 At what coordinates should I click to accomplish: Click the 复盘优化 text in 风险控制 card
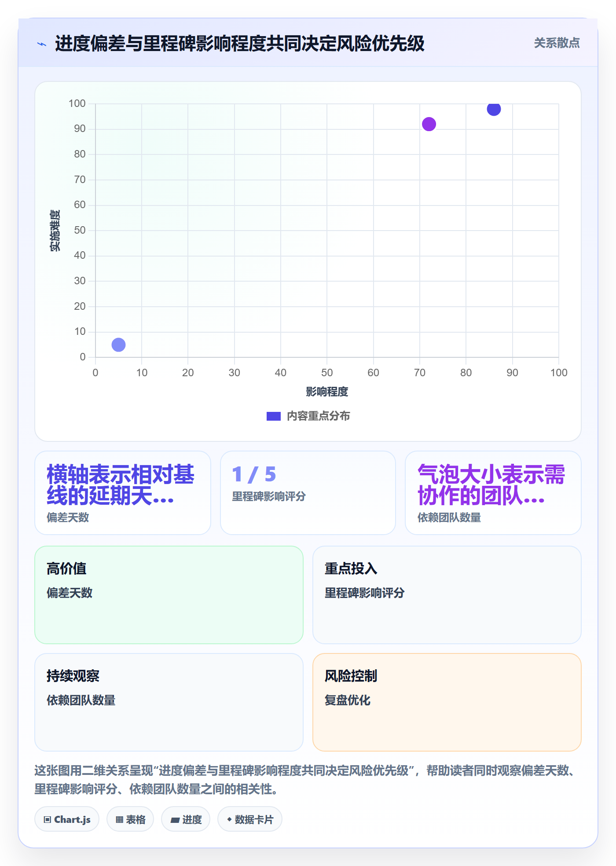point(348,700)
